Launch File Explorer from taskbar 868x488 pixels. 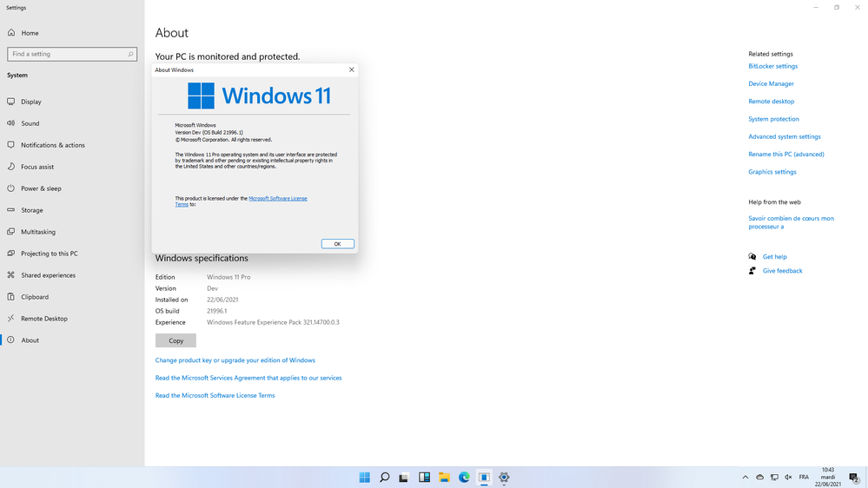click(444, 477)
